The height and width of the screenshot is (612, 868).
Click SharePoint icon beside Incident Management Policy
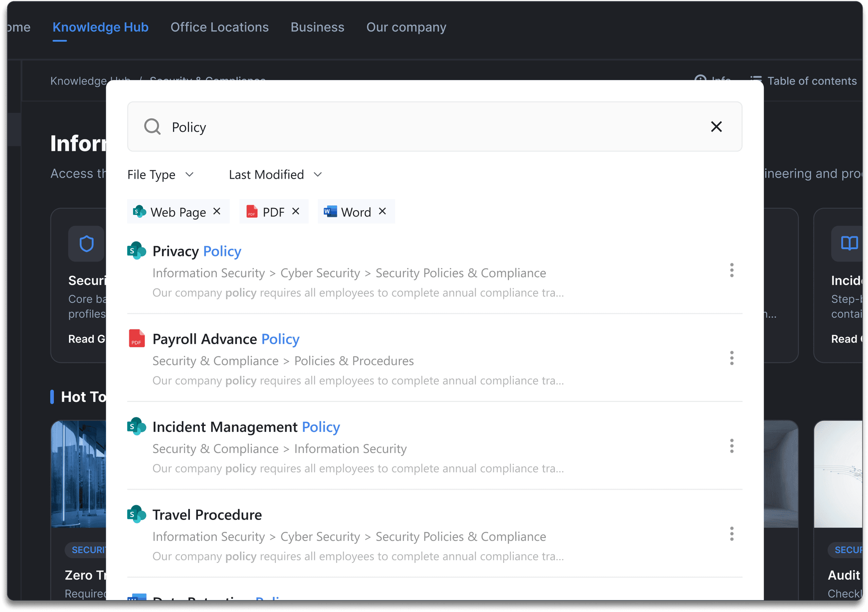coord(136,426)
